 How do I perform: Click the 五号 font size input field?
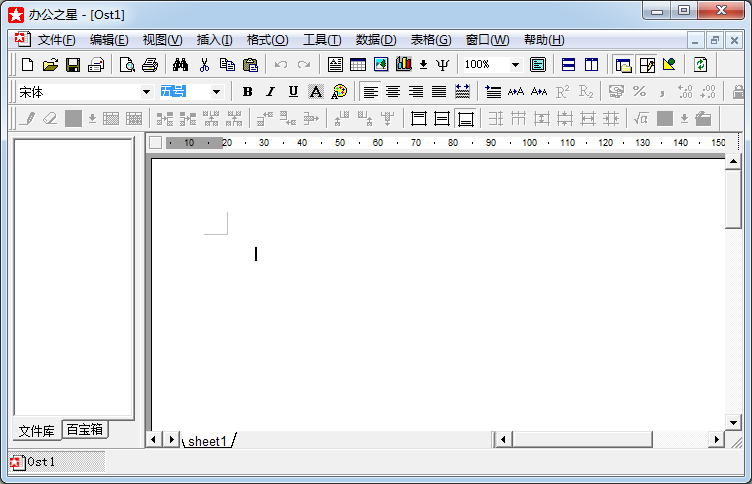coord(185,92)
